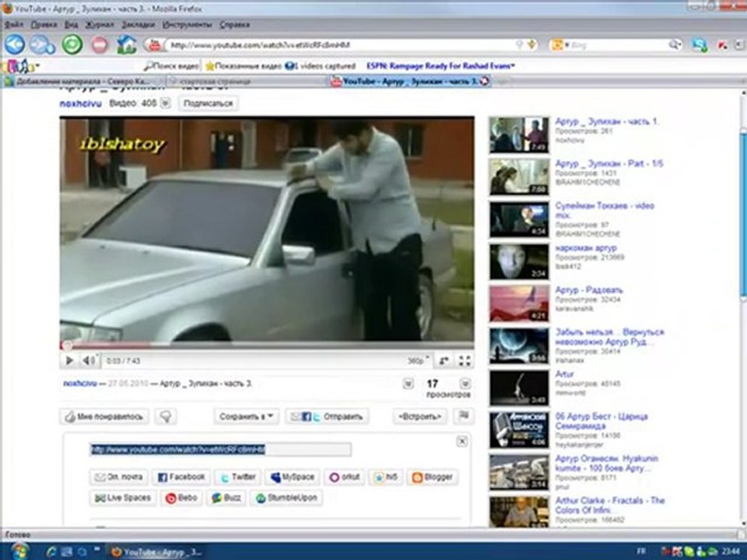Image resolution: width=747 pixels, height=560 pixels.
Task: Open the Журнал menu
Action: [x=100, y=25]
